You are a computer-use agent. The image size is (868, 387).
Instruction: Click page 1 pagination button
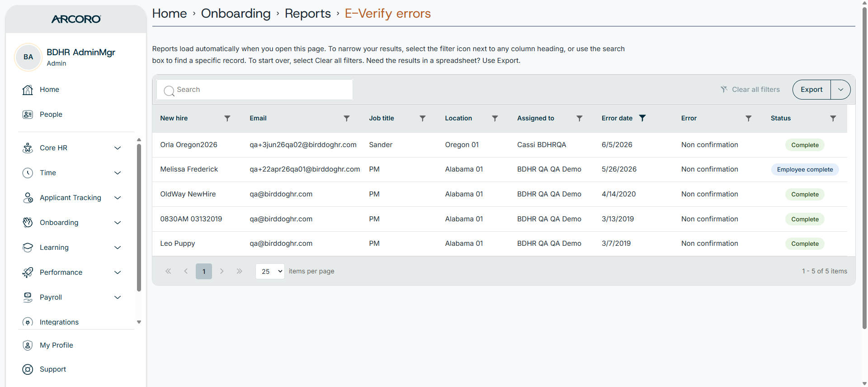point(204,271)
